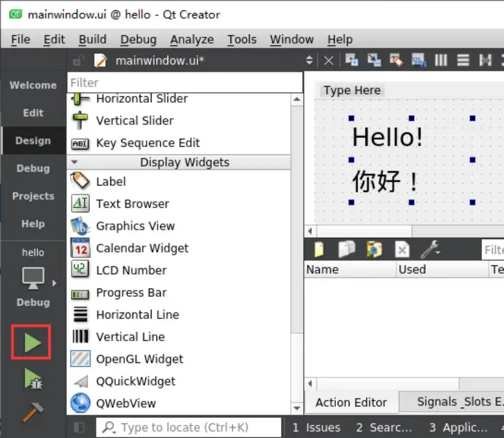504x438 pixels.
Task: Click the Edit Widgets mode toolbar icon
Action: point(352,60)
